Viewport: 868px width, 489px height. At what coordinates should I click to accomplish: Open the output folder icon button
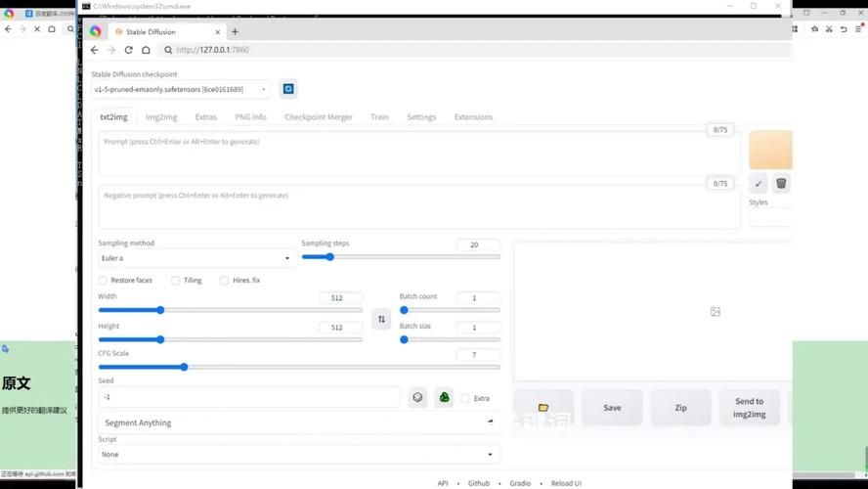click(x=543, y=408)
